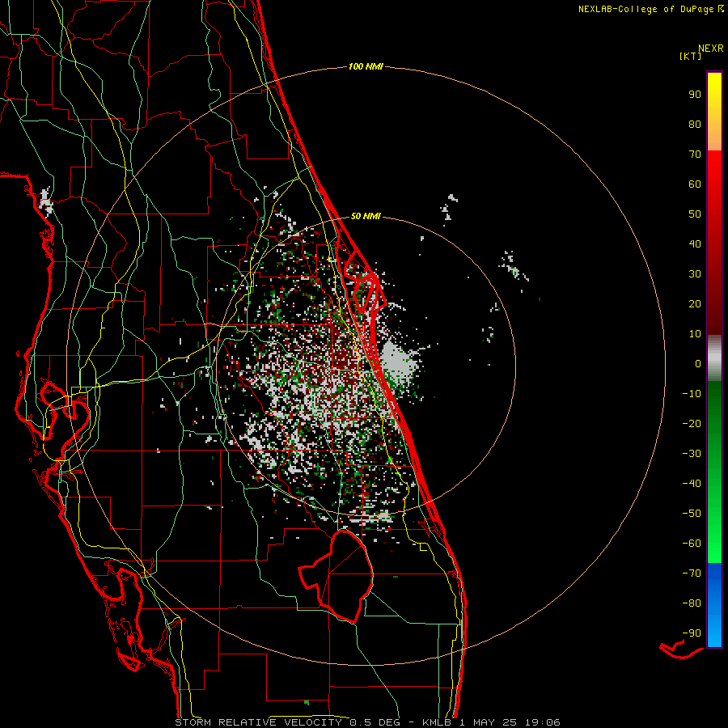Pick the gray zero-velocity segment of color bar
Screen dimensions: 728x728
(714, 358)
